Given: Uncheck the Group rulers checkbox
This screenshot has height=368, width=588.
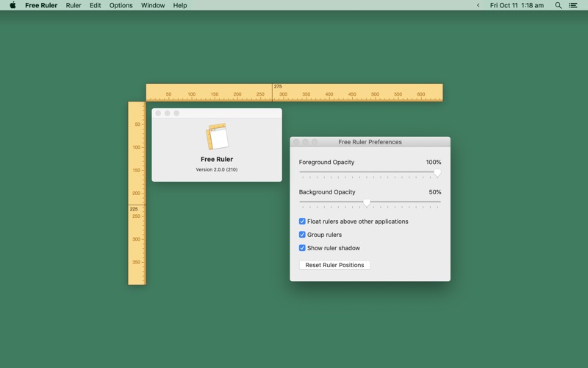Looking at the screenshot, I should (x=302, y=235).
